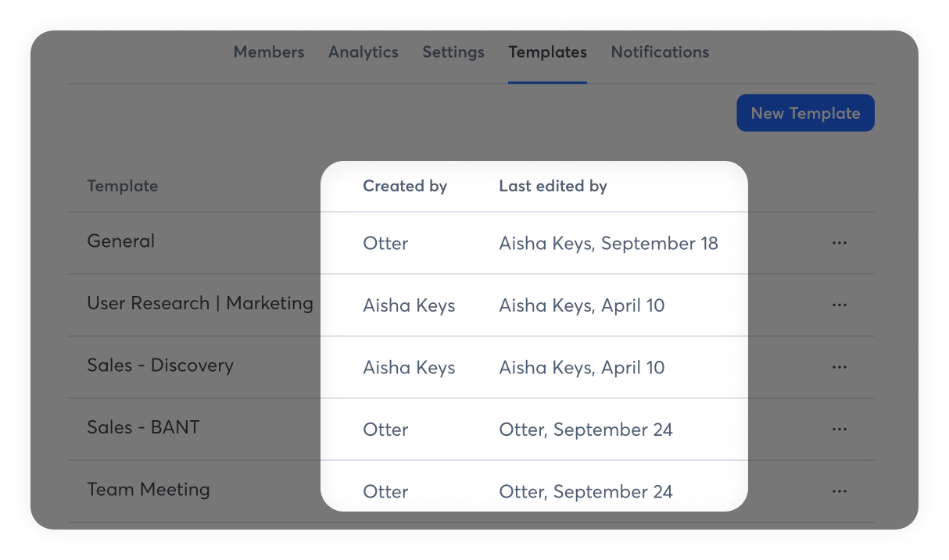Open more options for Sales - Discovery
Viewport: 949px width, 560px height.
coord(840,367)
